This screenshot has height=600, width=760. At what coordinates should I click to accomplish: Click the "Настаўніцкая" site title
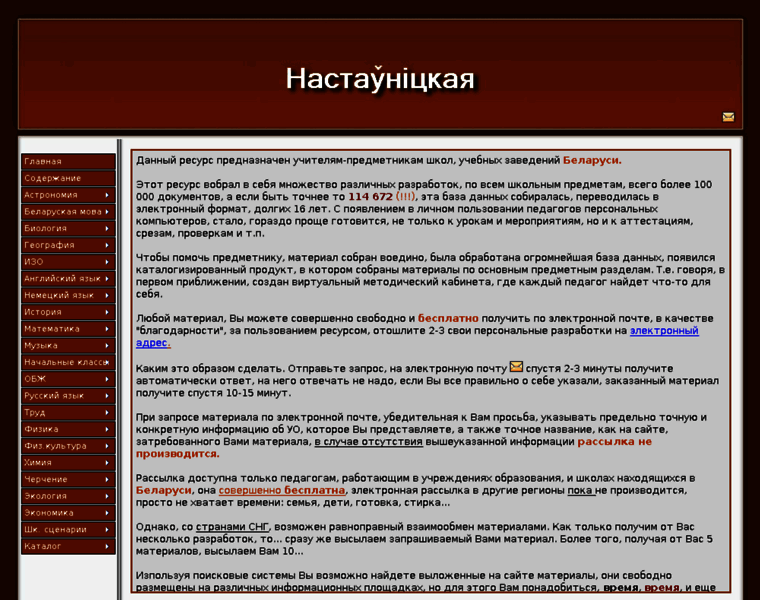tap(380, 79)
